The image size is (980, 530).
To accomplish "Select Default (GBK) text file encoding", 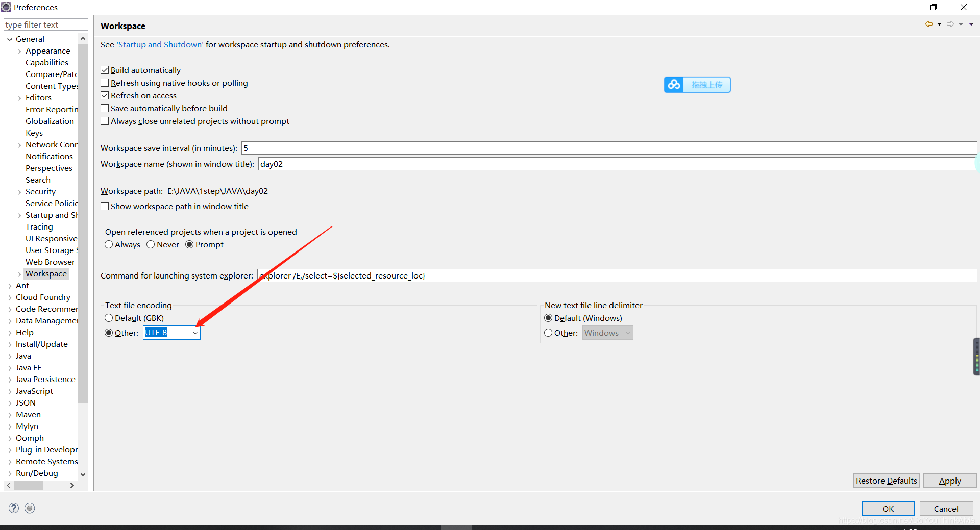I will [109, 318].
